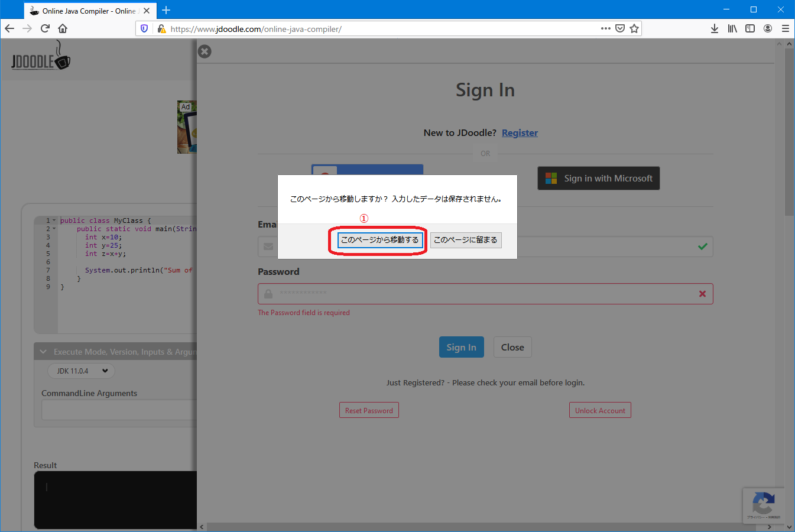Open the Firefox account menu
This screenshot has width=795, height=532.
coord(768,28)
